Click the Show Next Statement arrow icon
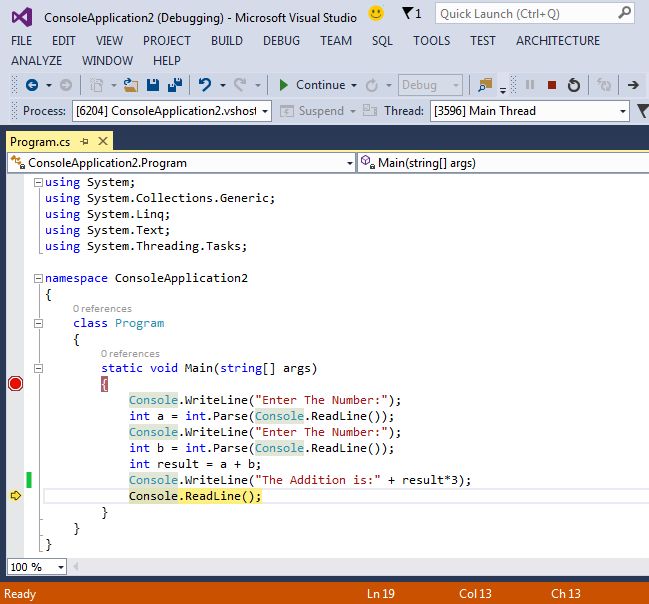649x604 pixels. point(633,85)
